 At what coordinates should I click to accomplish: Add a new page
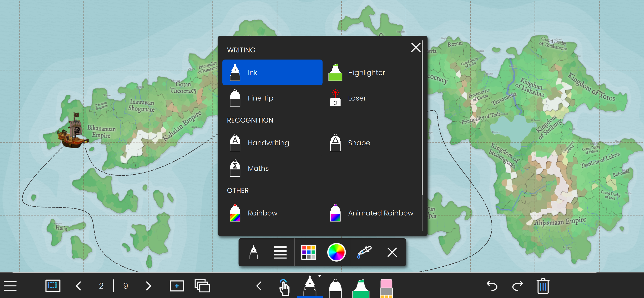177,286
